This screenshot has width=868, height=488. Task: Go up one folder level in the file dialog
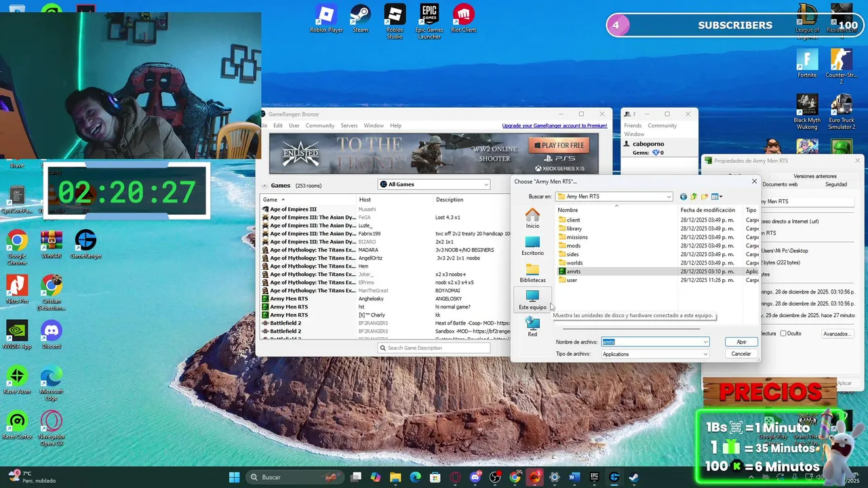694,197
